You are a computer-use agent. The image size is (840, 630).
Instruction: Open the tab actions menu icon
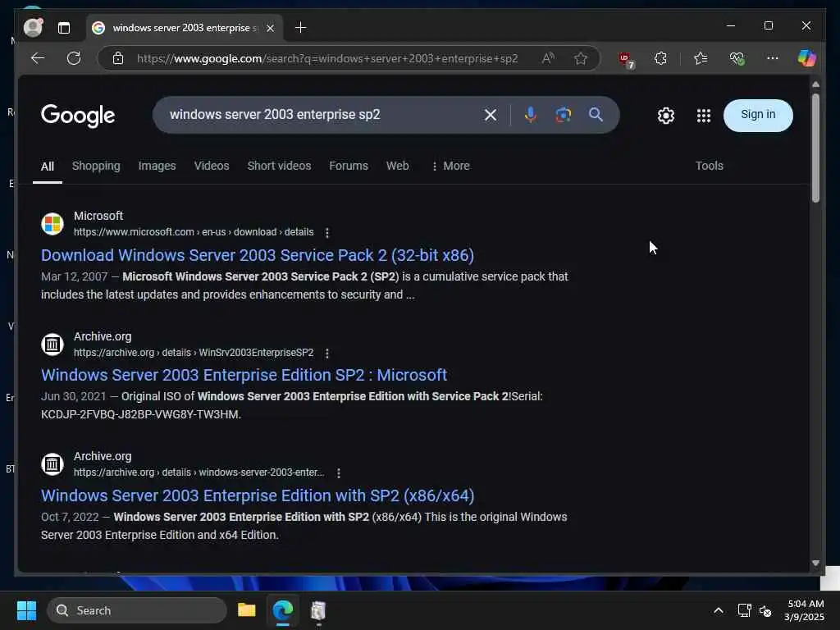[64, 28]
